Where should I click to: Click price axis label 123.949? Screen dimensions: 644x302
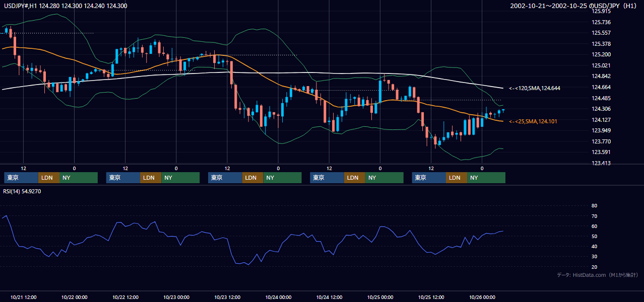pyautogui.click(x=601, y=130)
